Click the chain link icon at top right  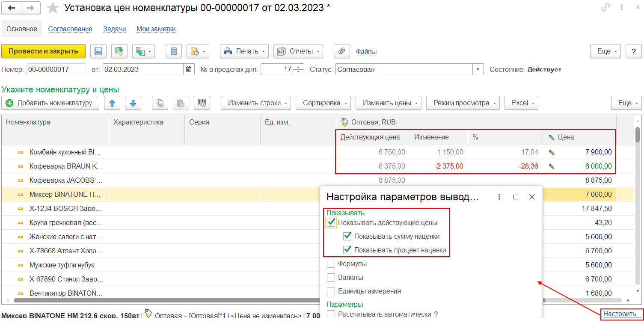point(605,7)
